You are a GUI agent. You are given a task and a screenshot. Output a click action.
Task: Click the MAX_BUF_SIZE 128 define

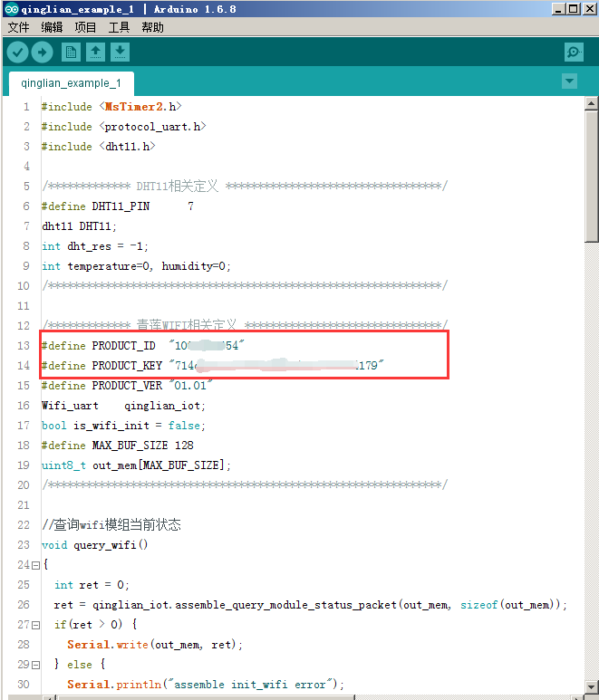coord(117,446)
